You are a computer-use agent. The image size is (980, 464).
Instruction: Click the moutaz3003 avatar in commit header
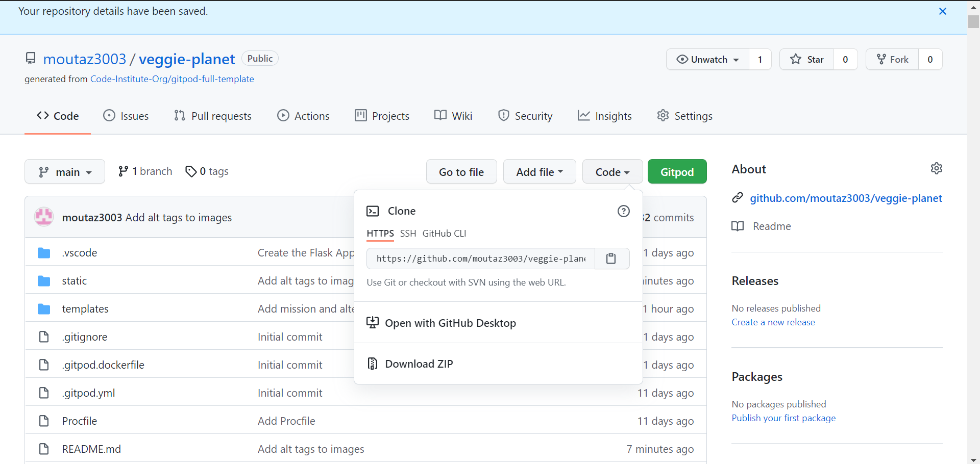tap(44, 217)
